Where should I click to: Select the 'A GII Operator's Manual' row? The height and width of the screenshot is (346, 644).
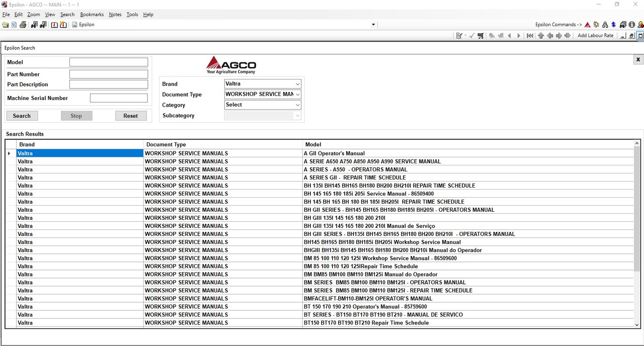click(320, 153)
